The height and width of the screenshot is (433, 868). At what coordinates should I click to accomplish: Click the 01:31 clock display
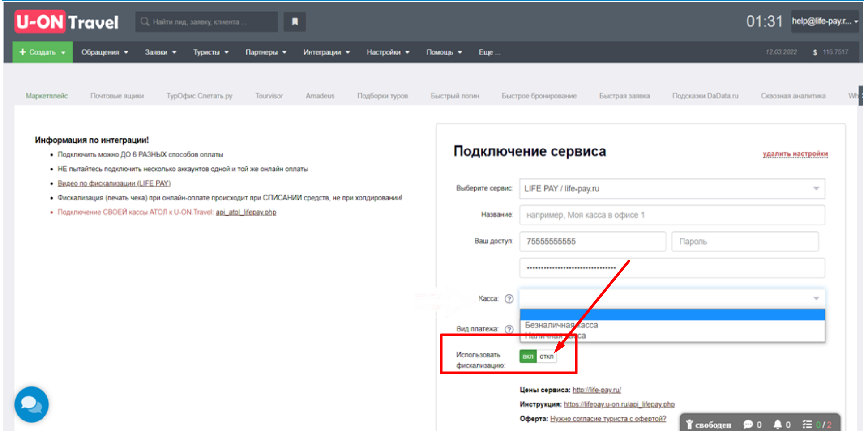[x=764, y=21]
